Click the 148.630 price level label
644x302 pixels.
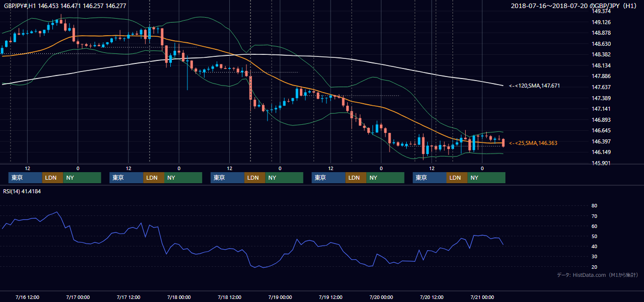602,44
